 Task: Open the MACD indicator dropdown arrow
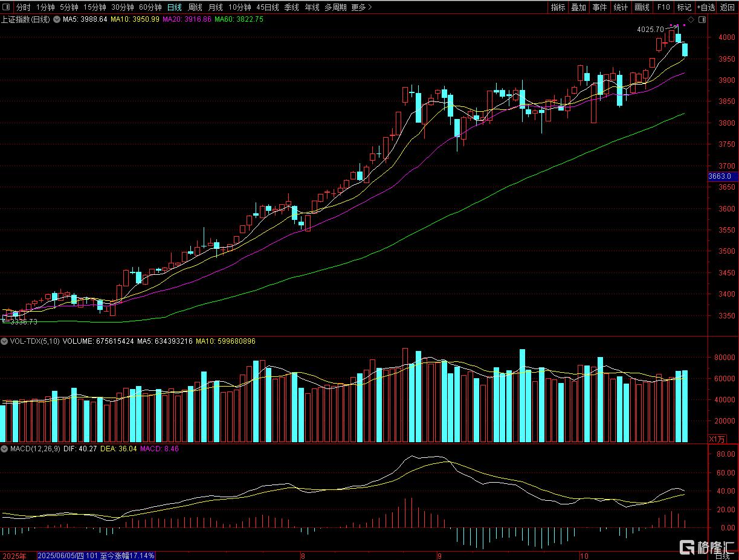tap(5, 449)
